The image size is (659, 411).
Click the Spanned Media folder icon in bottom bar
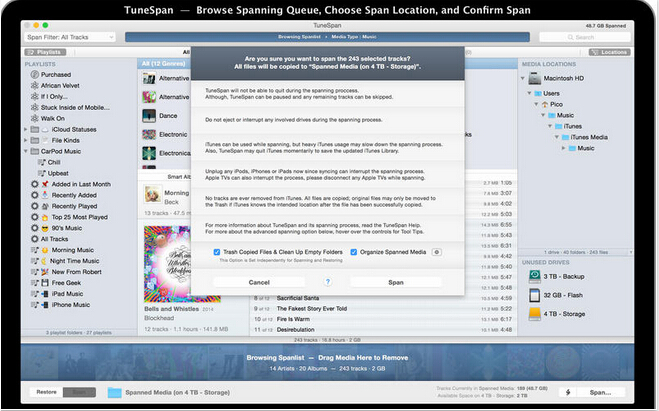[114, 393]
